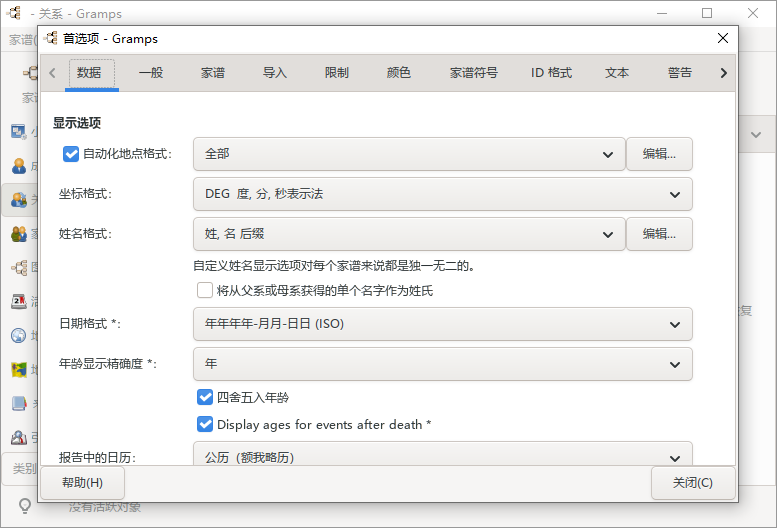Switch to 导入 tab
The image size is (777, 528).
tap(275, 73)
